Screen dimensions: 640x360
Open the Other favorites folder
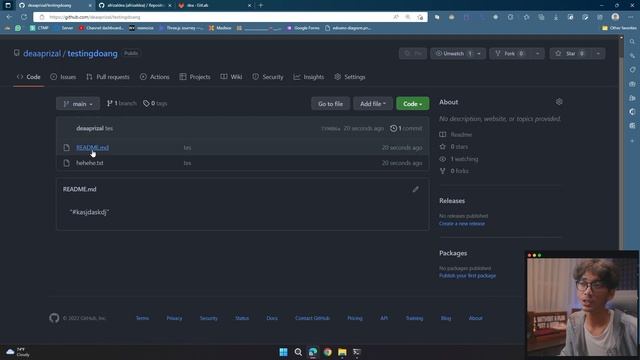(x=619, y=28)
